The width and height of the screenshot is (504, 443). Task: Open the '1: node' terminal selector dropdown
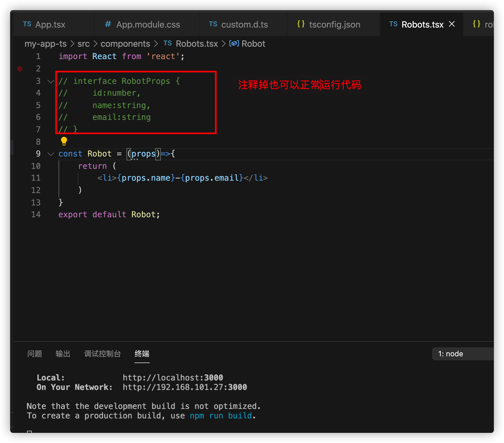point(463,354)
